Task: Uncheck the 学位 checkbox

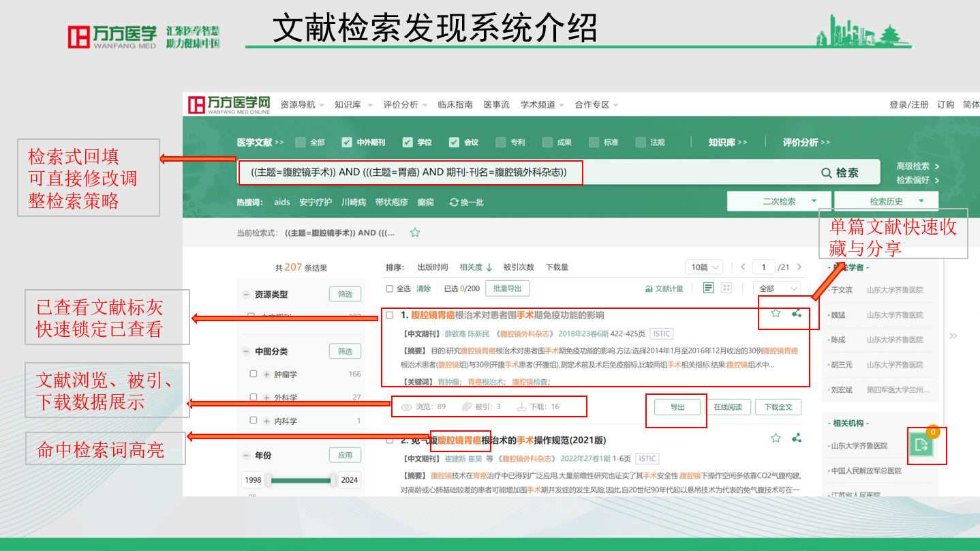Action: (x=408, y=143)
